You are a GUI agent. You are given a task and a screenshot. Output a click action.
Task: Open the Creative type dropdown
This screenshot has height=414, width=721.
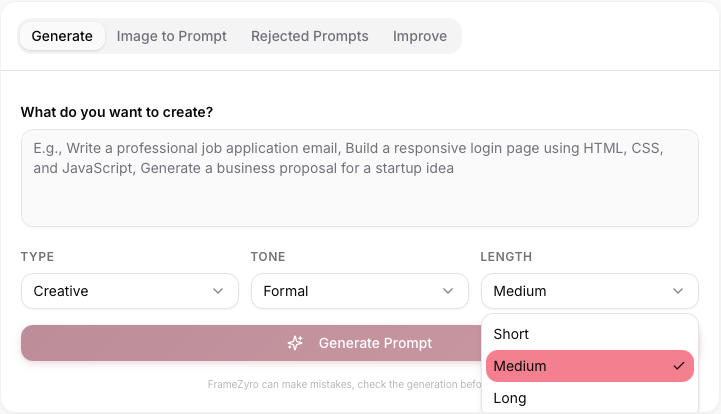tap(130, 291)
